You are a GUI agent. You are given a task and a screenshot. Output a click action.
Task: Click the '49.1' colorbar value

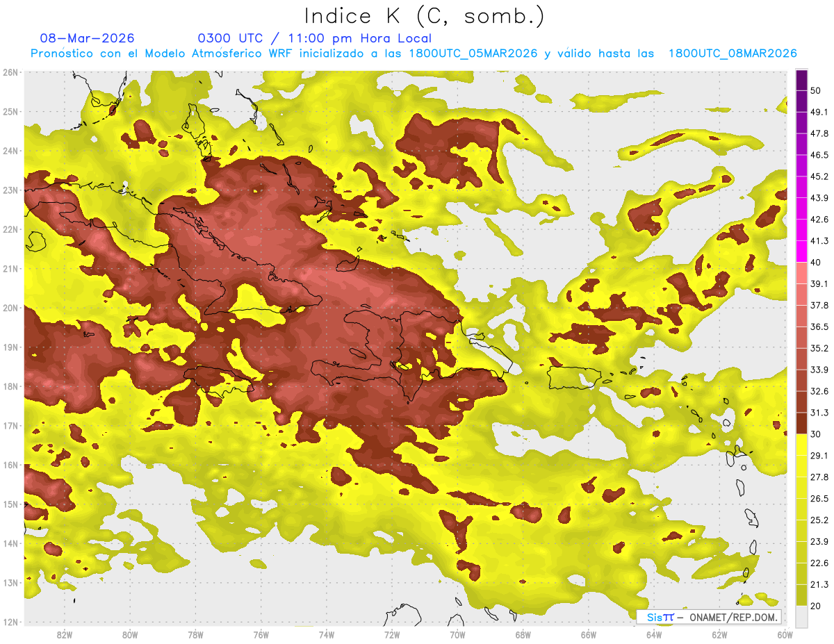click(819, 113)
